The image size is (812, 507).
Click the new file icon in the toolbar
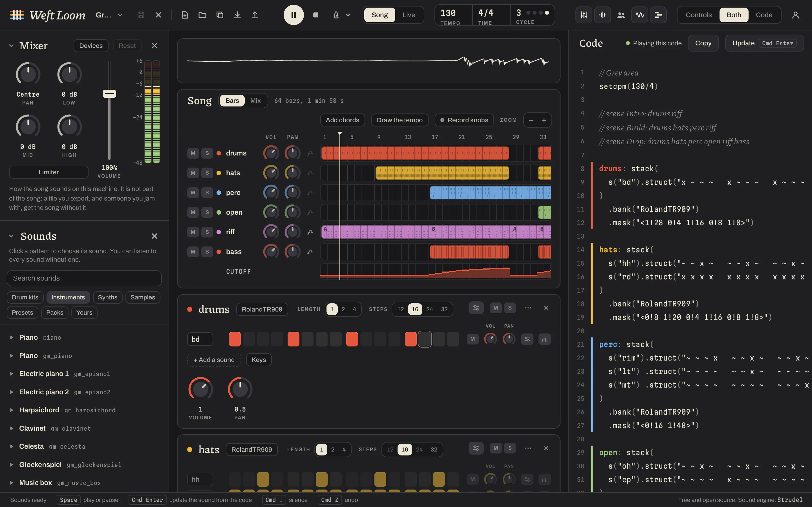pos(185,15)
